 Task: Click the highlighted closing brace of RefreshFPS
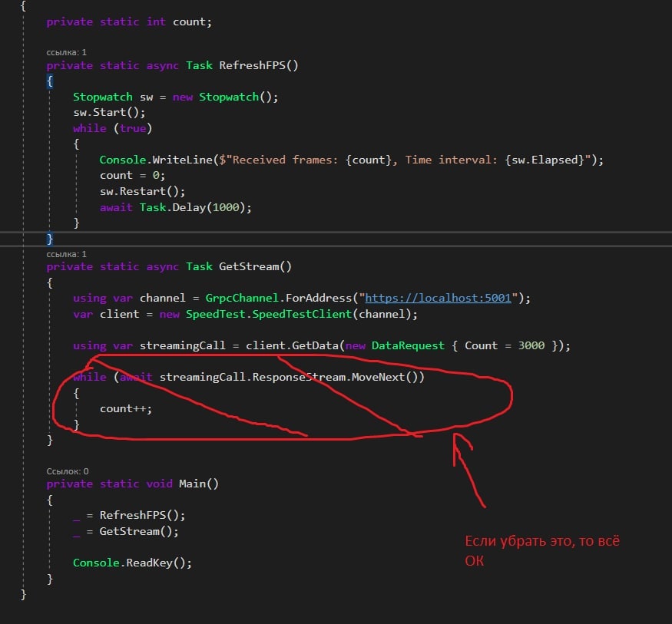pos(50,239)
